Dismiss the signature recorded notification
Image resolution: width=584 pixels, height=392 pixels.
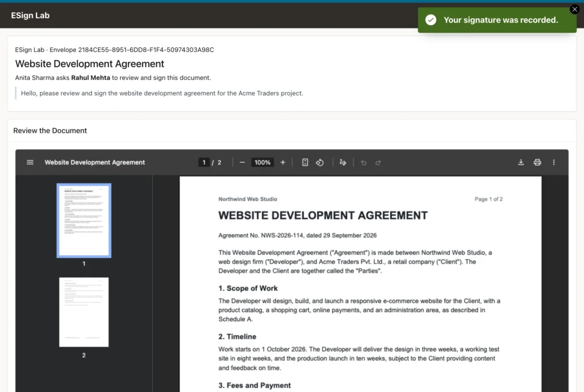[x=575, y=9]
